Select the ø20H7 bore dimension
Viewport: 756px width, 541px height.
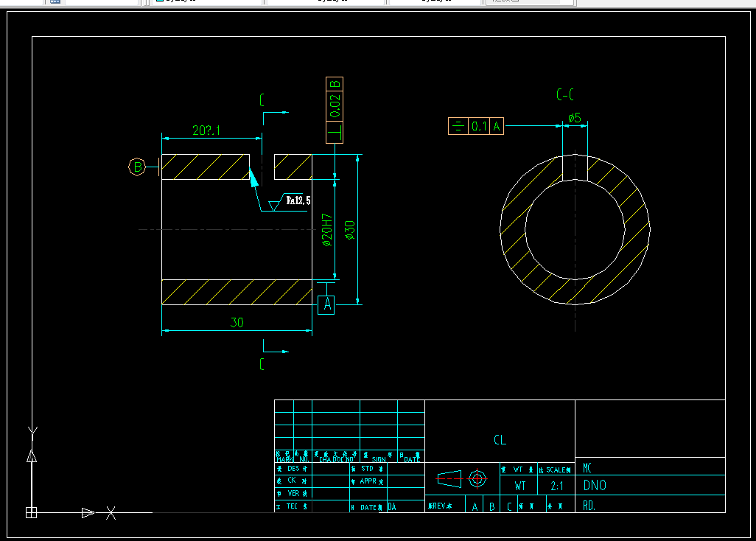point(327,231)
